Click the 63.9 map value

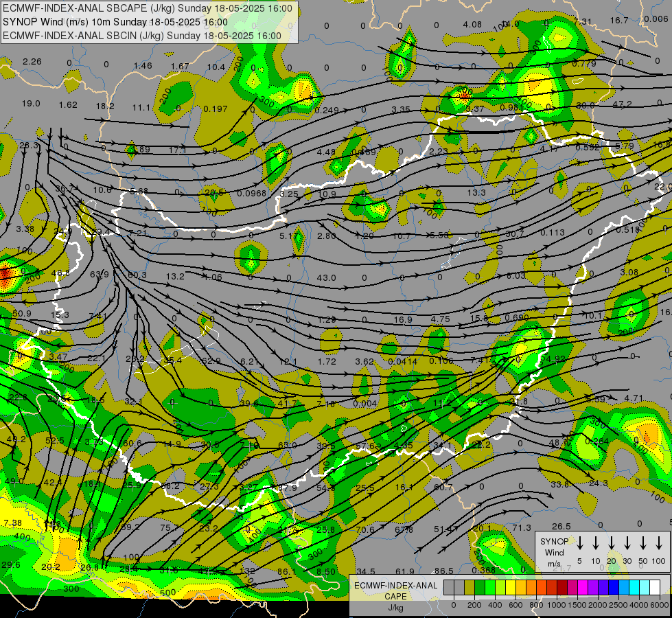tap(100, 274)
